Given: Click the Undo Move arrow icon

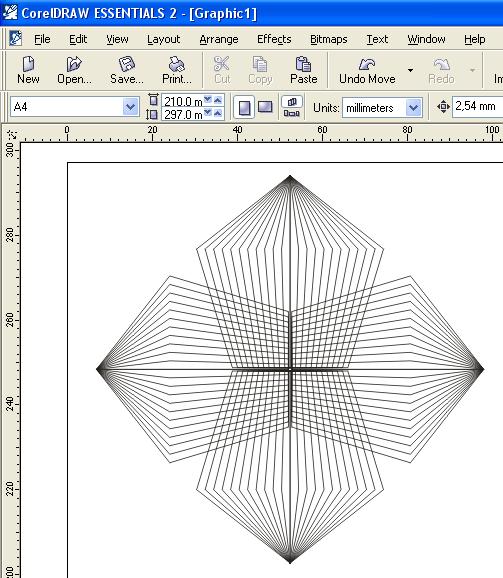Looking at the screenshot, I should pyautogui.click(x=367, y=64).
